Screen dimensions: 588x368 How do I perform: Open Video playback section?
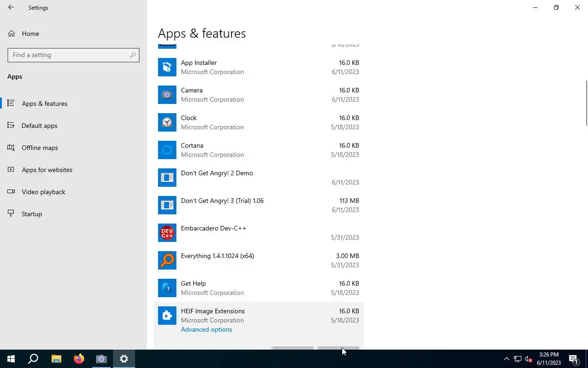click(x=73, y=192)
